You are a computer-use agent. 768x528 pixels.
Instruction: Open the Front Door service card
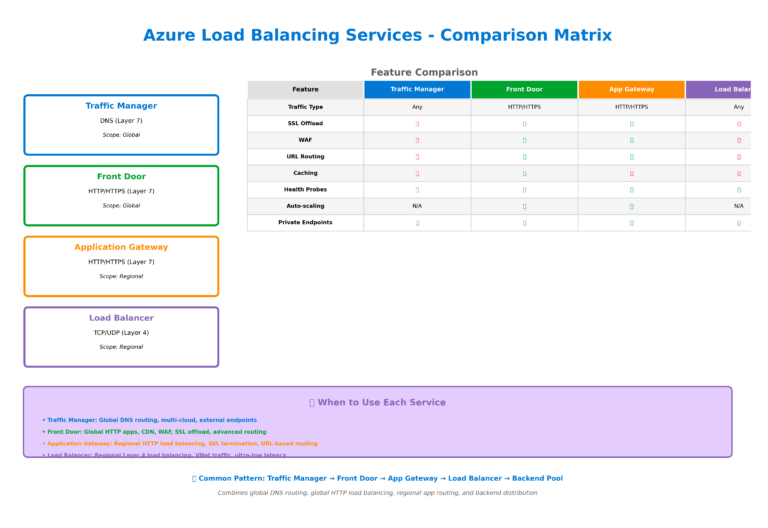click(x=121, y=195)
